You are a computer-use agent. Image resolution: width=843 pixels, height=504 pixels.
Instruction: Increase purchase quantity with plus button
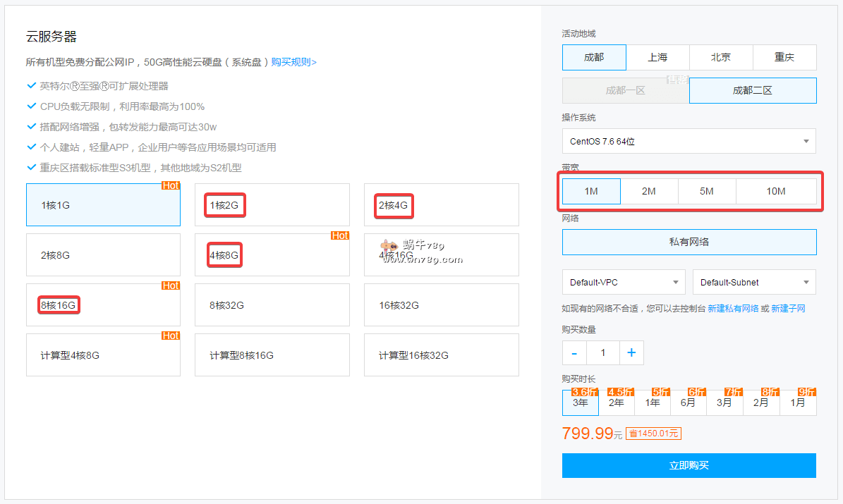coord(631,352)
